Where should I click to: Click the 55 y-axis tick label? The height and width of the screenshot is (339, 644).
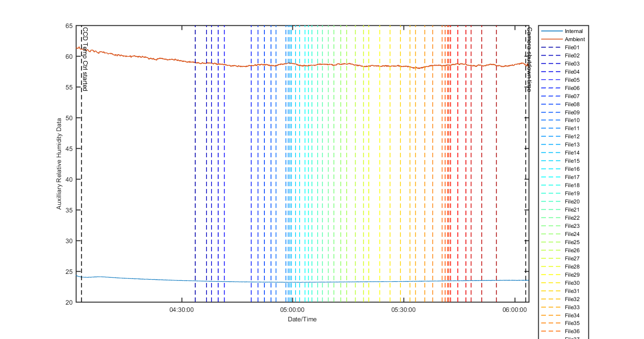click(x=69, y=87)
